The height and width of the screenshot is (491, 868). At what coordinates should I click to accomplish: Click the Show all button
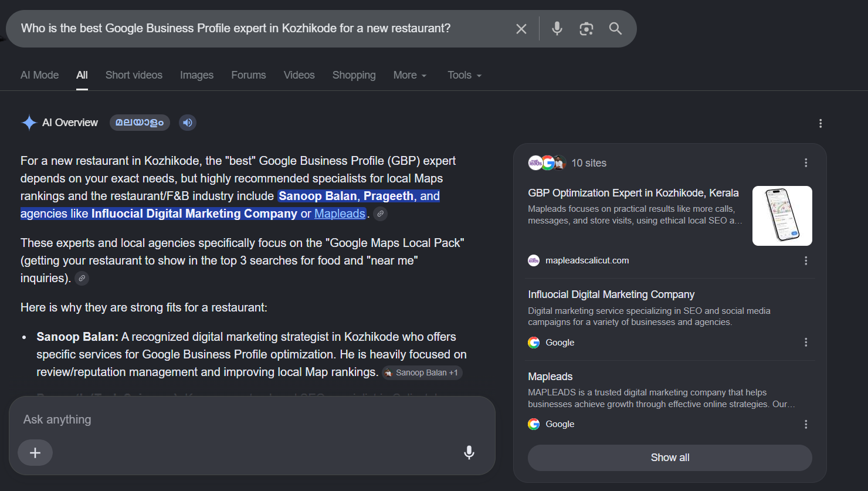pyautogui.click(x=670, y=458)
